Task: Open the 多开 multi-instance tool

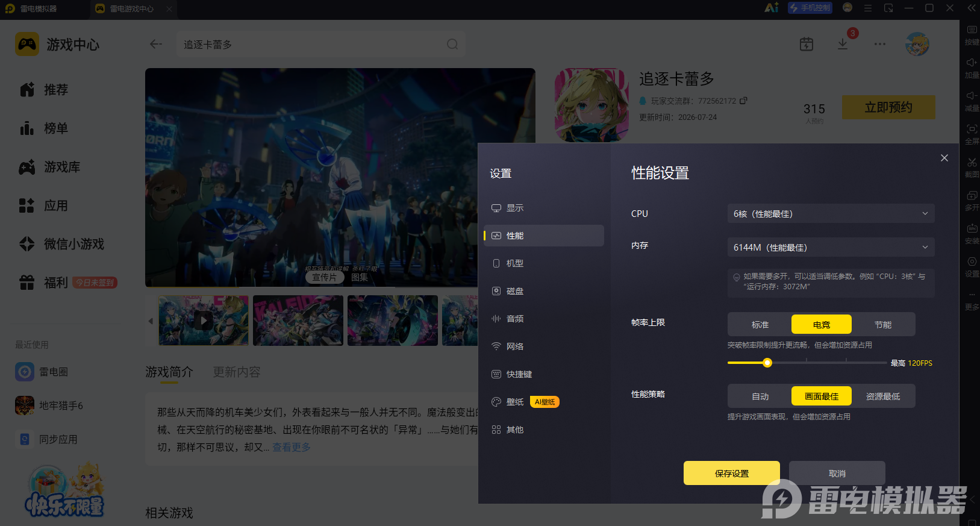Action: pos(972,200)
